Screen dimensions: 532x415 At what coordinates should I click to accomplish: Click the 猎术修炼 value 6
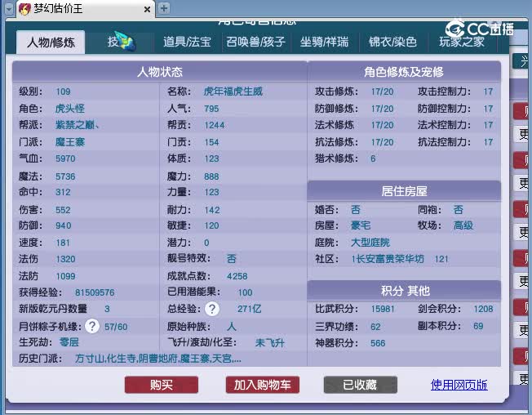[373, 158]
